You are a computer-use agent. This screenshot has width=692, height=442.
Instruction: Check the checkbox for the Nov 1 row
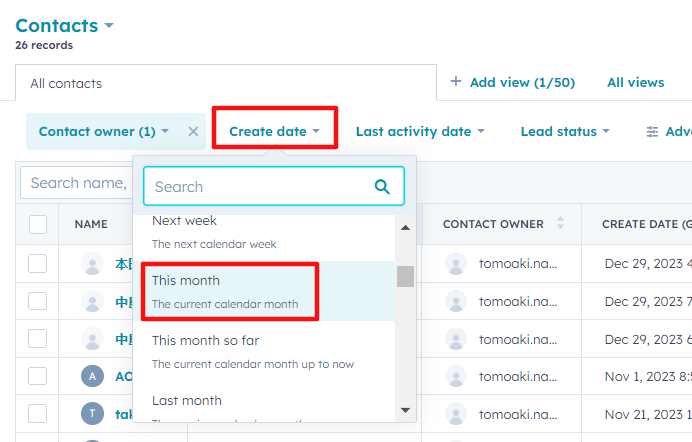(38, 376)
